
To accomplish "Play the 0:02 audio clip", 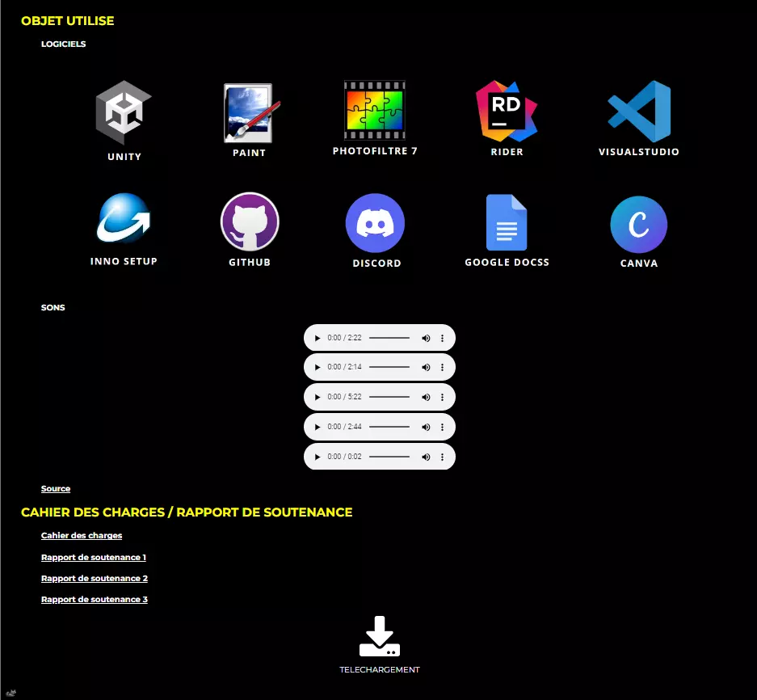I will point(318,457).
